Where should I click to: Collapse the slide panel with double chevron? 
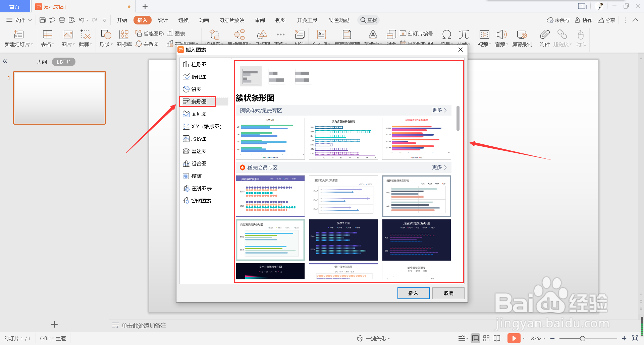pyautogui.click(x=5, y=61)
